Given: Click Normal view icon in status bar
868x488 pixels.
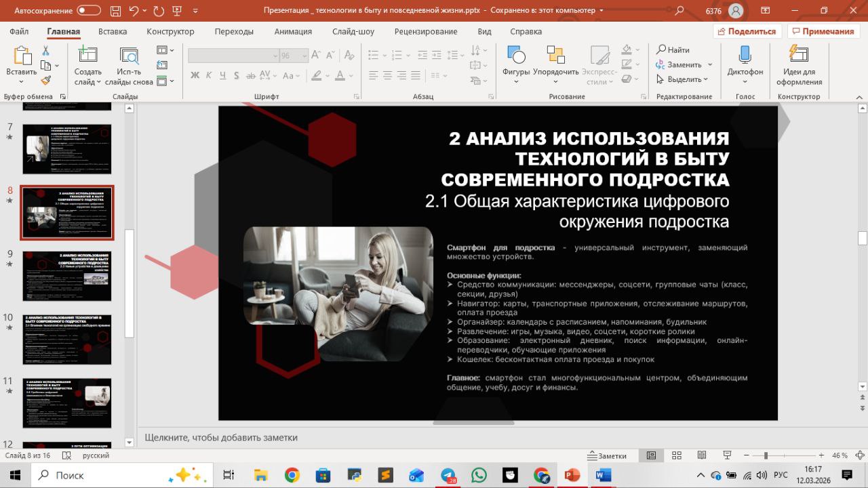Looking at the screenshot, I should [x=651, y=455].
